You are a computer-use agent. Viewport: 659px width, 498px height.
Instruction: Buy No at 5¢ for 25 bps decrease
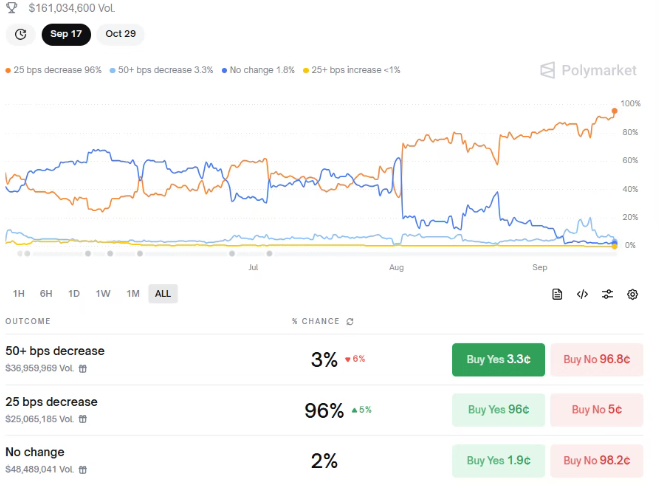(596, 409)
